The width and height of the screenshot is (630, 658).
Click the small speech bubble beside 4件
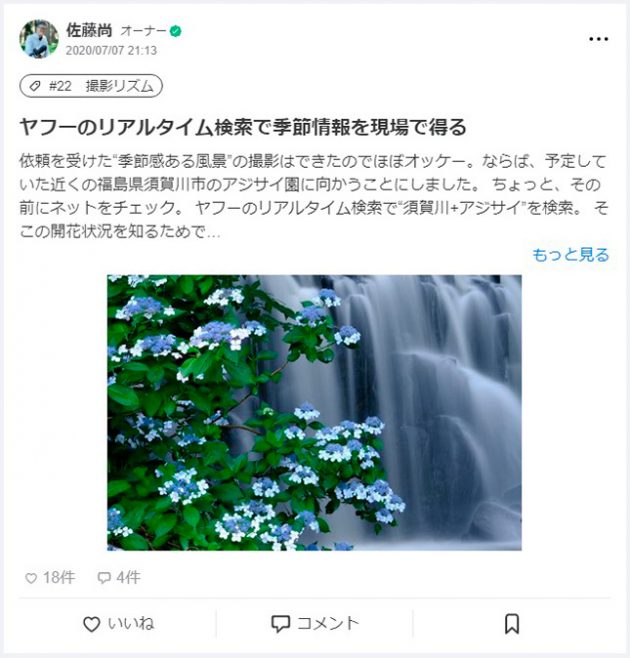coord(104,578)
